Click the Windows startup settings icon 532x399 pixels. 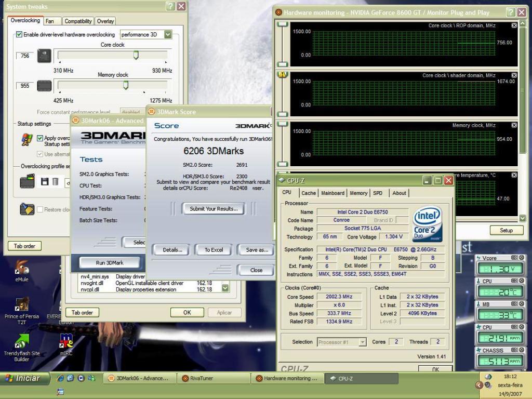pyautogui.click(x=27, y=140)
